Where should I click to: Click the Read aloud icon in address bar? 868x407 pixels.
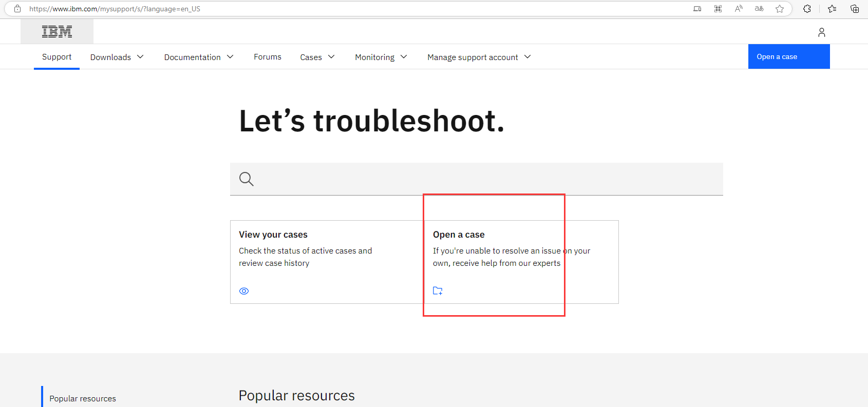pyautogui.click(x=739, y=9)
